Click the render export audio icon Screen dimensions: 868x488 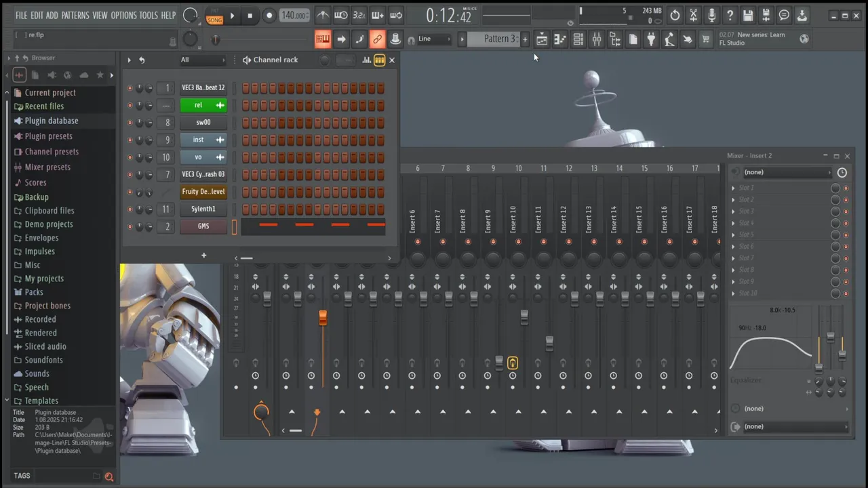point(766,15)
